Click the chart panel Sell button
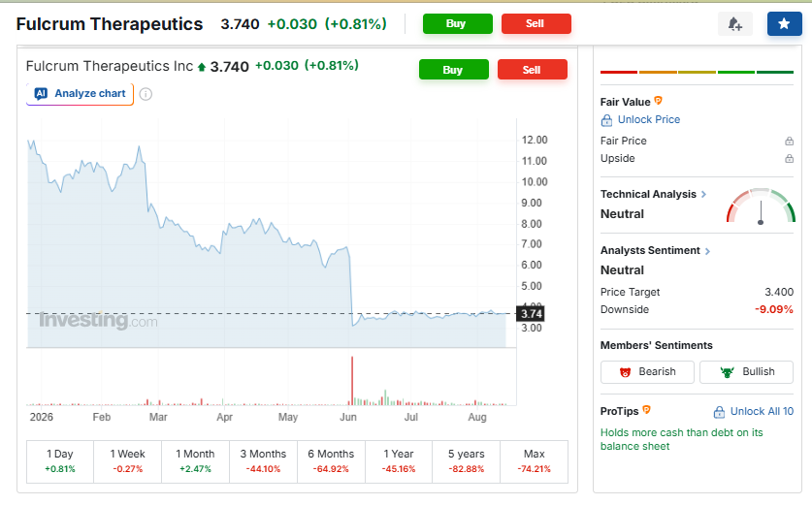The image size is (812, 505). [x=532, y=70]
